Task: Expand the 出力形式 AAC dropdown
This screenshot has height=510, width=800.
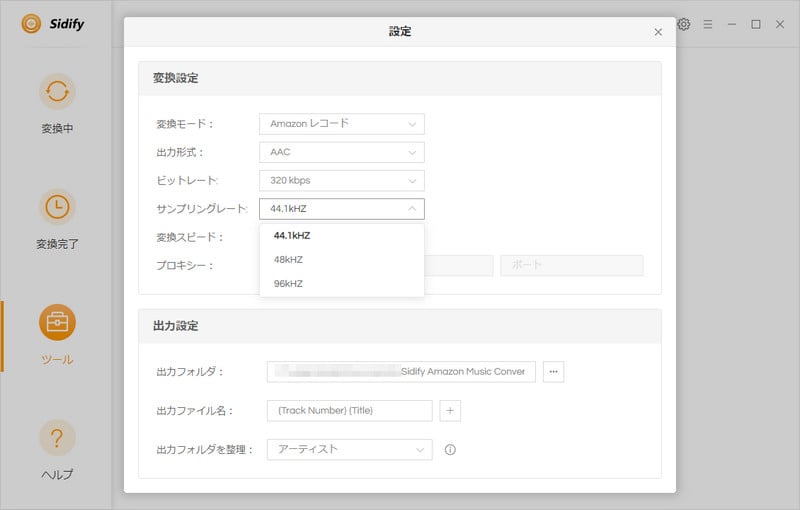Action: 342,152
